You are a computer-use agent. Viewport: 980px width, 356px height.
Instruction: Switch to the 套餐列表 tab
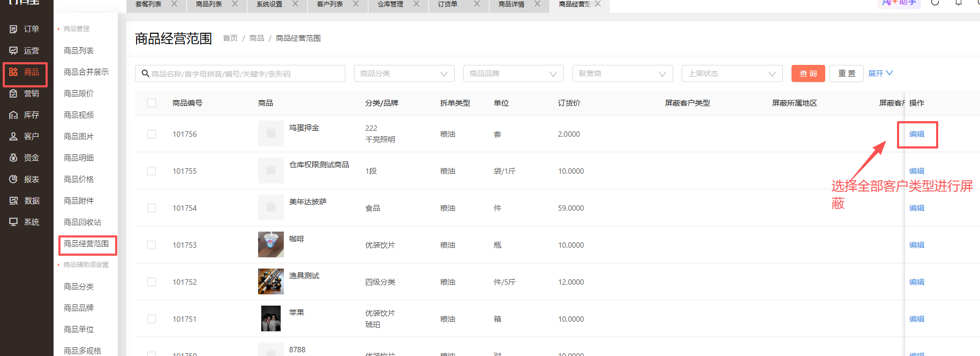(x=148, y=4)
